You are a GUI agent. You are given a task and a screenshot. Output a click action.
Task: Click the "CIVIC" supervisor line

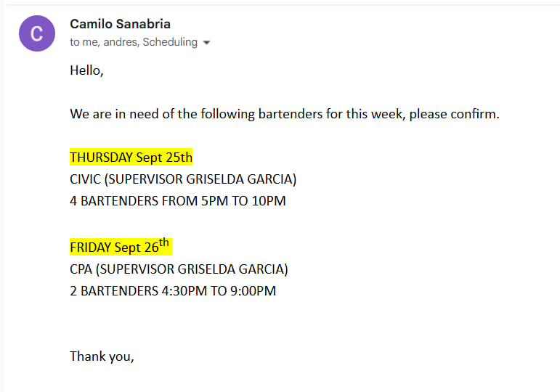[x=183, y=179]
